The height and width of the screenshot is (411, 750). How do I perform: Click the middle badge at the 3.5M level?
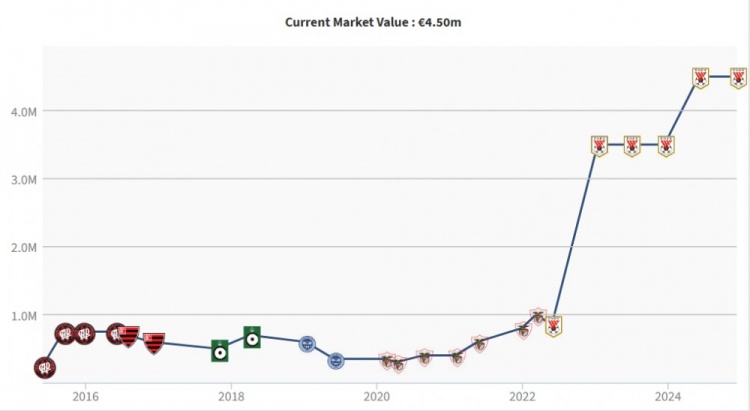coord(632,146)
